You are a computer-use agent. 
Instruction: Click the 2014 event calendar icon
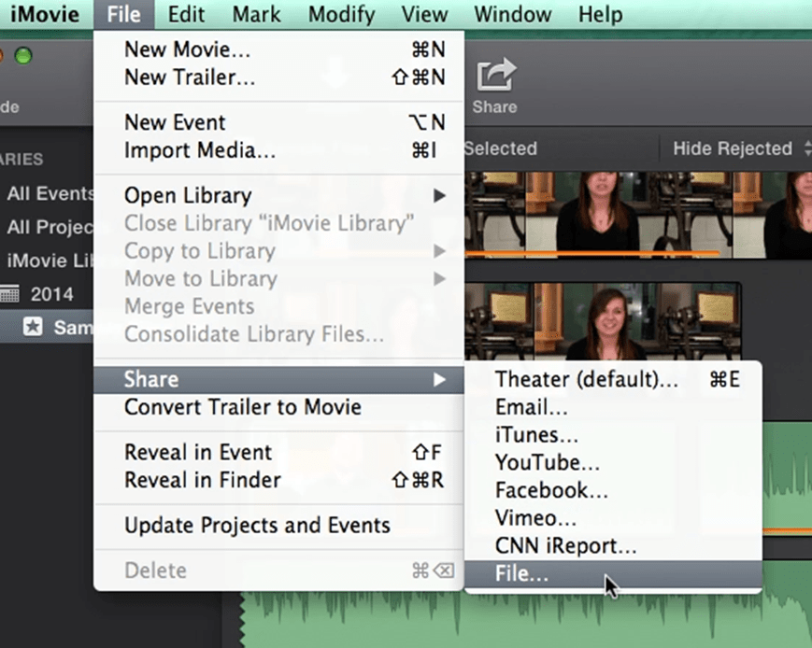click(x=9, y=294)
